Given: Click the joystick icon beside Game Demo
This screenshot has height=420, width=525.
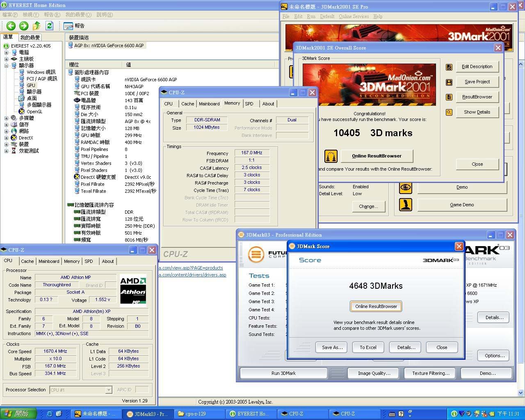Looking at the screenshot, I should [x=406, y=204].
